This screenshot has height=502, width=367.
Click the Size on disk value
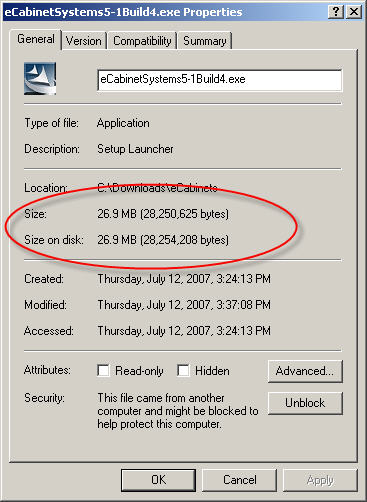tap(163, 240)
